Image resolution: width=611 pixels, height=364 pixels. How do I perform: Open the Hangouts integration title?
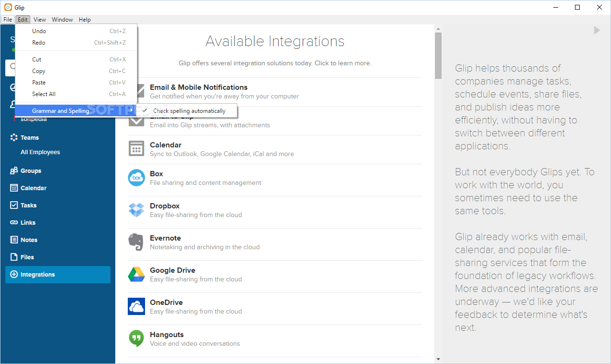[167, 335]
